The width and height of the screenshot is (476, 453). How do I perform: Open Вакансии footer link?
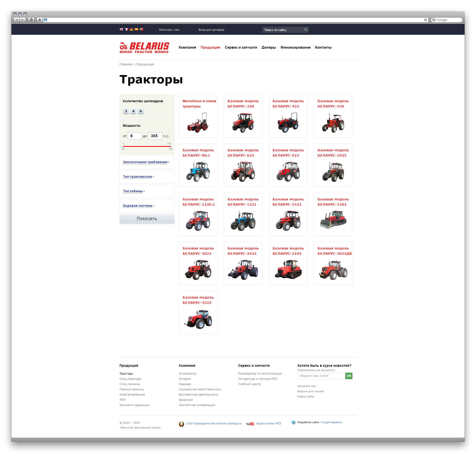185,400
